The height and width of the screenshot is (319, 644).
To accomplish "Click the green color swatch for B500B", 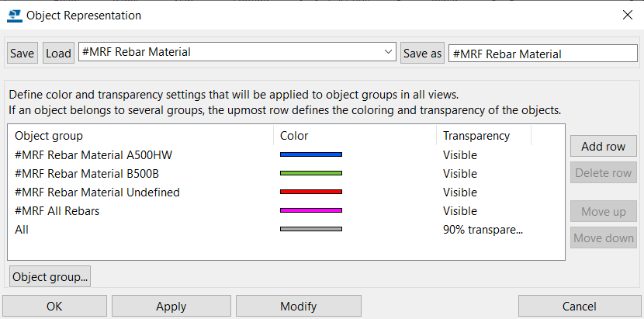I will point(311,173).
